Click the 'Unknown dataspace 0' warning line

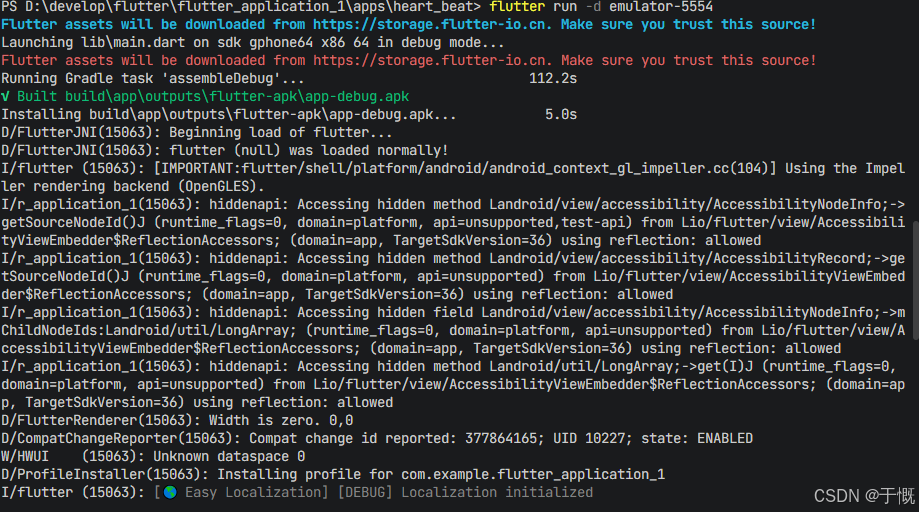click(x=153, y=456)
